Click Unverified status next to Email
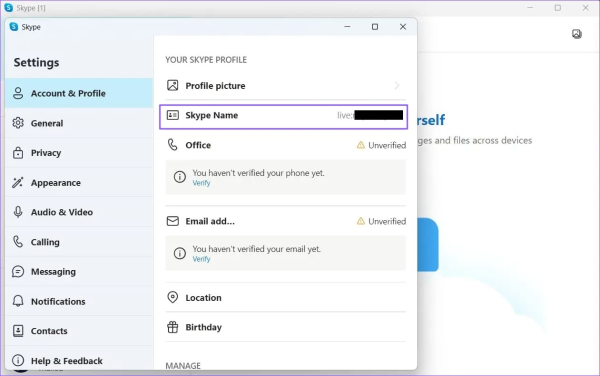The image size is (600, 376). pyautogui.click(x=387, y=221)
